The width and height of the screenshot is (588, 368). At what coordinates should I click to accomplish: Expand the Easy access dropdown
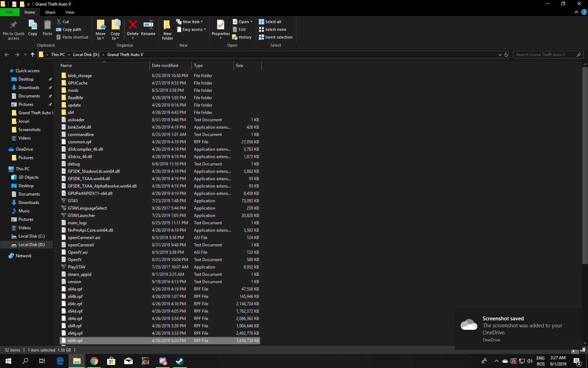(191, 29)
